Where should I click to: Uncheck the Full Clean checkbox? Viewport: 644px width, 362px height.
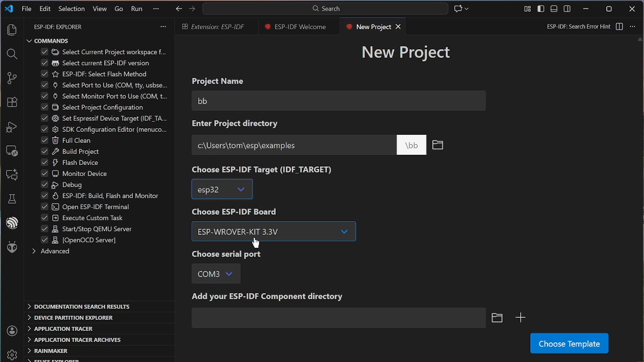click(x=44, y=140)
